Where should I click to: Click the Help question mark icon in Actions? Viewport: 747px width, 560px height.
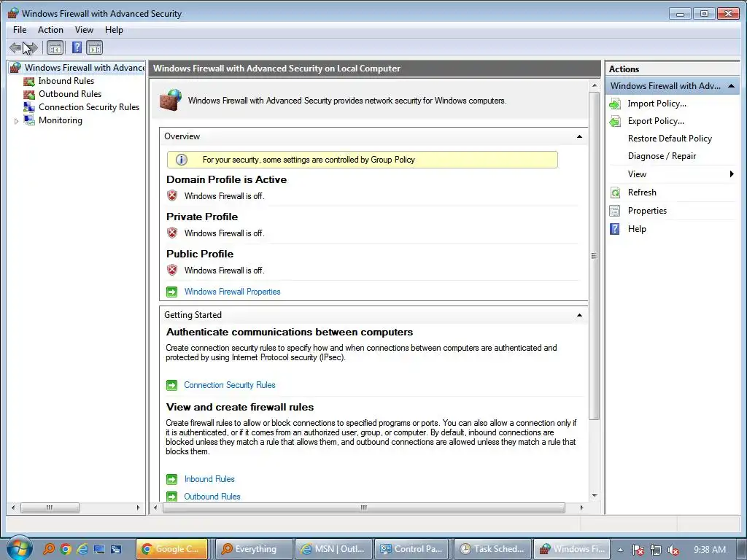615,229
